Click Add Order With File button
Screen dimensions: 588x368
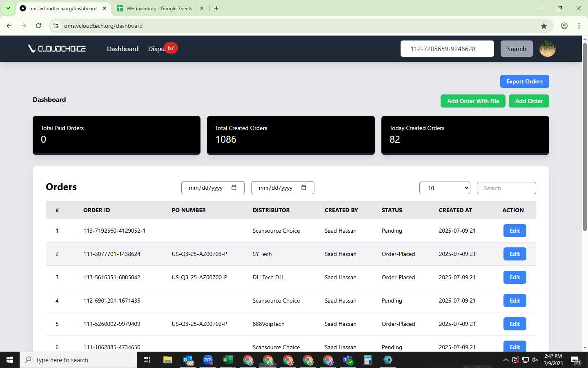click(x=473, y=101)
